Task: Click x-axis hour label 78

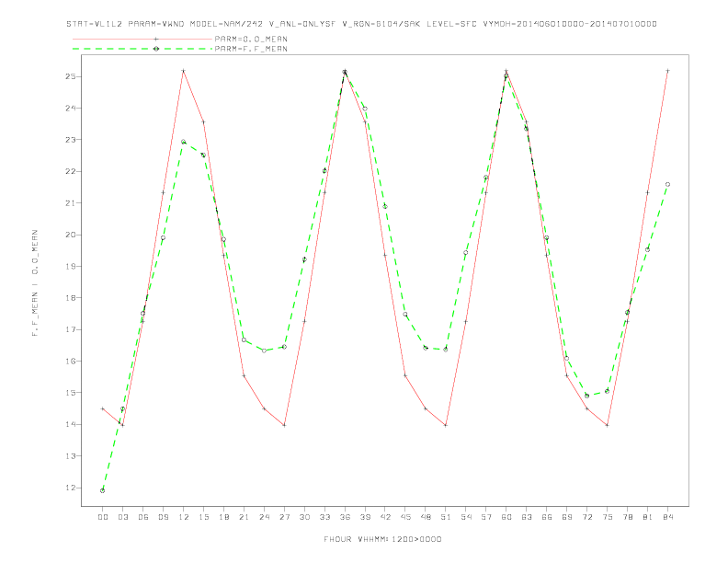Action: tap(627, 517)
